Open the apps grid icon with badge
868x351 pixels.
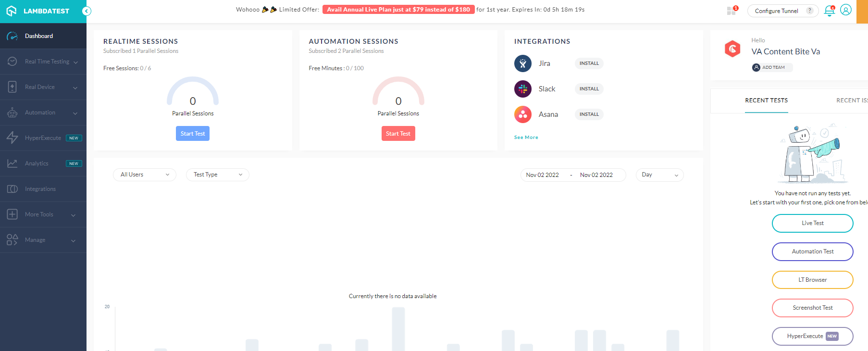[732, 11]
